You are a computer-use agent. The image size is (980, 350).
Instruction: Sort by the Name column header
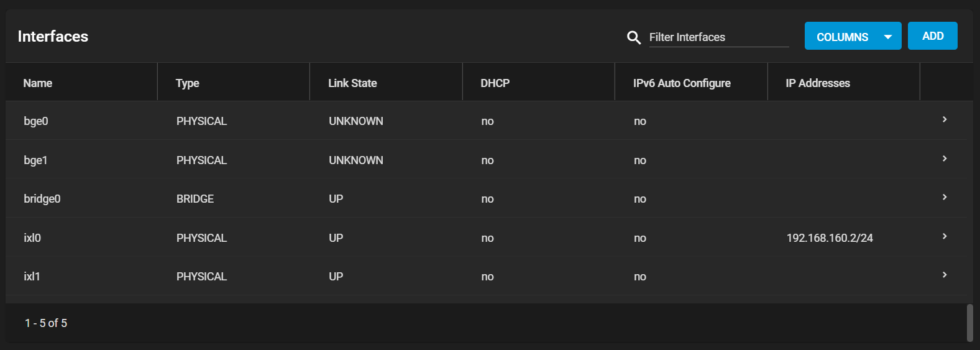coord(38,83)
